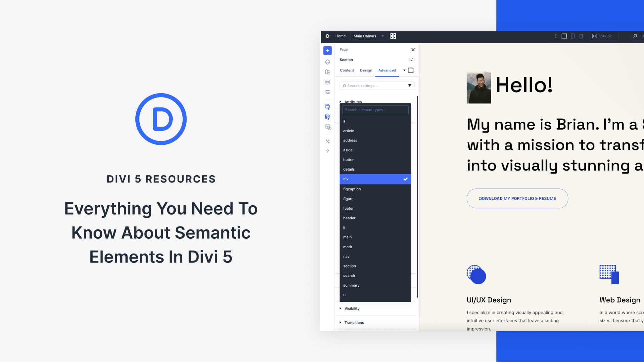Click the color square beside the Advanced tab

[411, 70]
